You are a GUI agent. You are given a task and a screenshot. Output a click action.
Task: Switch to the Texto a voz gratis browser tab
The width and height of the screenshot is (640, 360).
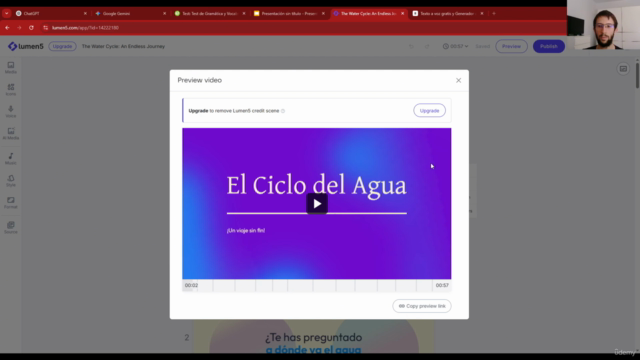pos(447,13)
